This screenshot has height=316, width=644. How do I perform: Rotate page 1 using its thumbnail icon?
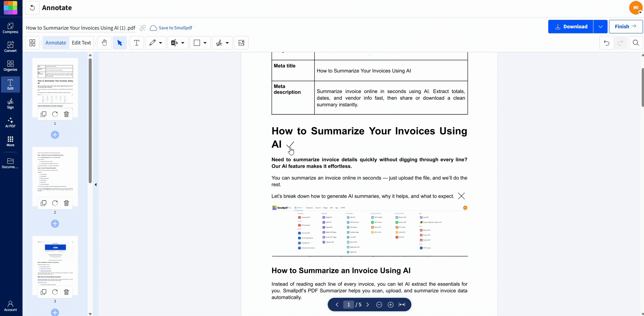click(x=55, y=114)
